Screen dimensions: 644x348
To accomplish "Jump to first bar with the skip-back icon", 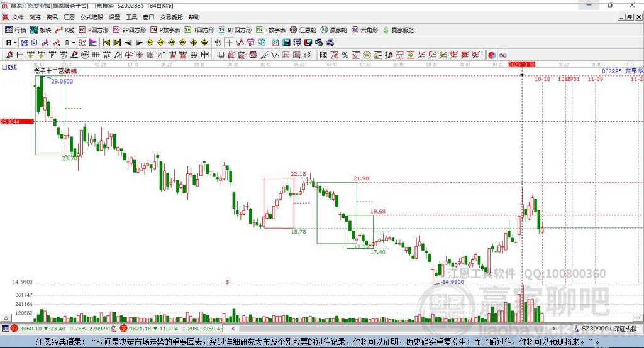I will (x=106, y=43).
